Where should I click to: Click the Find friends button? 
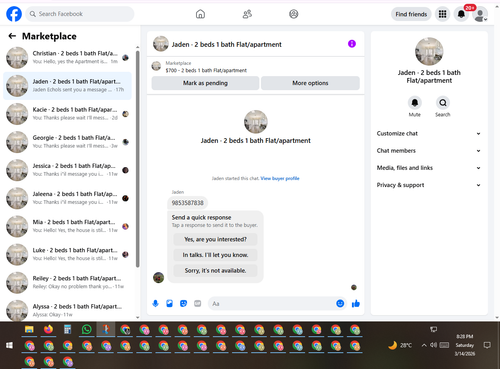click(x=411, y=14)
